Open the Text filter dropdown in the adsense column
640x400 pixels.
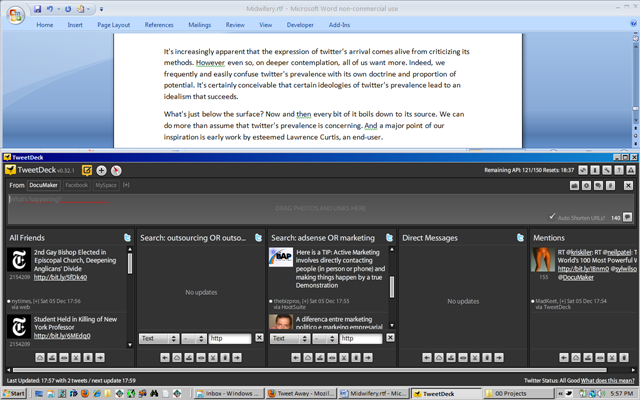[x=290, y=338]
